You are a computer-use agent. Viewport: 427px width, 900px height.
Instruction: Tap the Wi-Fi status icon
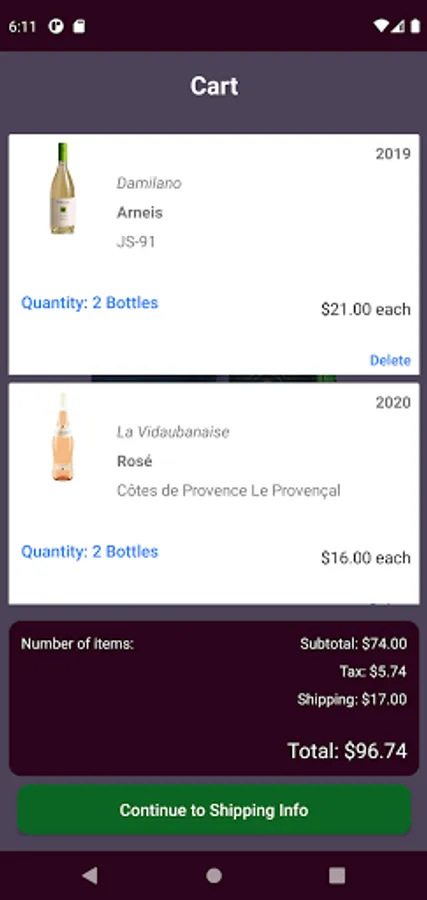click(x=381, y=26)
